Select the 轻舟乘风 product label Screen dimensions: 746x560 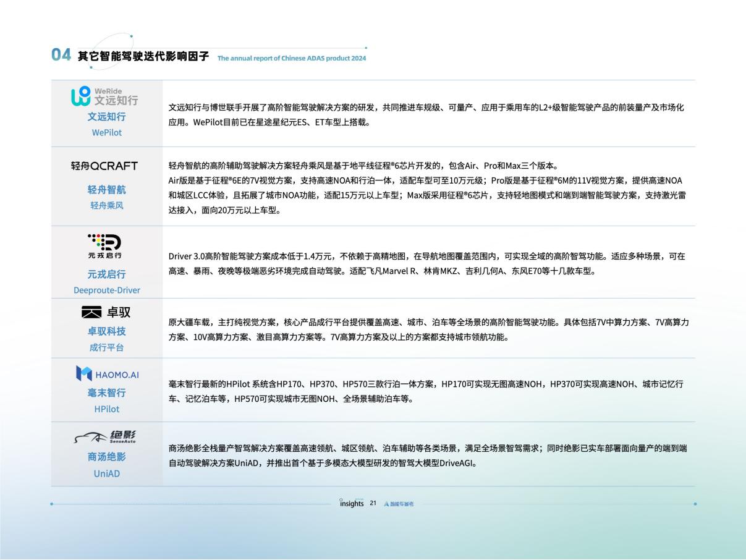pyautogui.click(x=106, y=206)
